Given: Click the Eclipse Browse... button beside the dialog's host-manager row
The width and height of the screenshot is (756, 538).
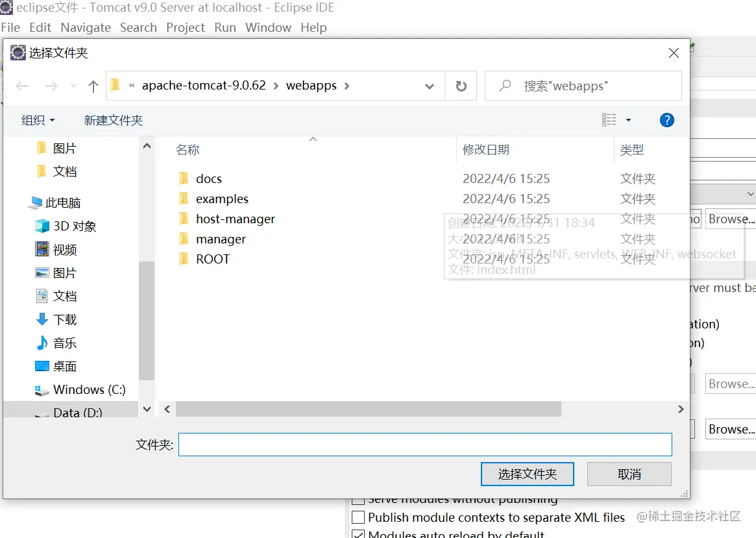Looking at the screenshot, I should (x=731, y=219).
